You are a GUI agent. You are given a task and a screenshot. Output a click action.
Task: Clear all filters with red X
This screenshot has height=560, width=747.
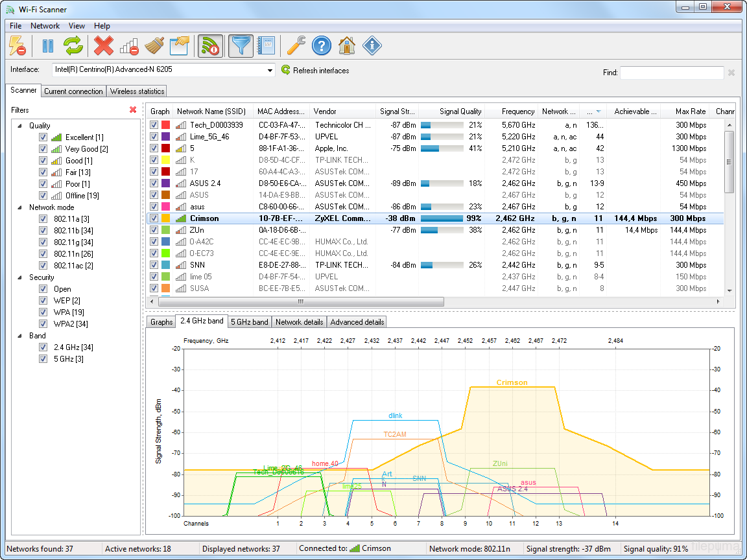coord(133,110)
